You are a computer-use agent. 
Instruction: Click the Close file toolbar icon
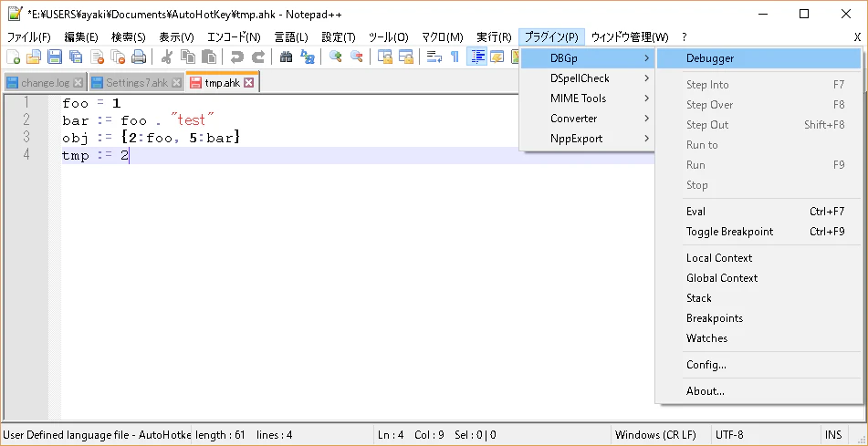98,57
